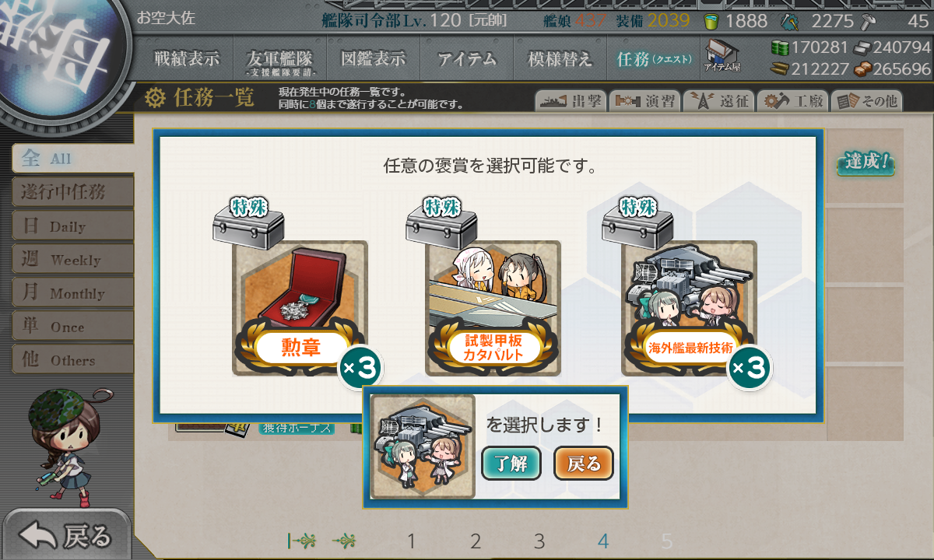Pick the 海外艦最新技術 reward card
The height and width of the screenshot is (560, 934).
689,308
